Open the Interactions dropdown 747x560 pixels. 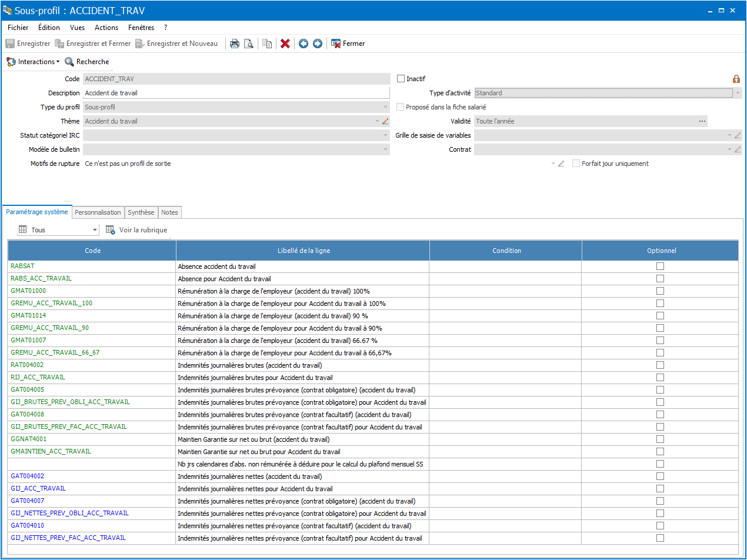coord(33,62)
